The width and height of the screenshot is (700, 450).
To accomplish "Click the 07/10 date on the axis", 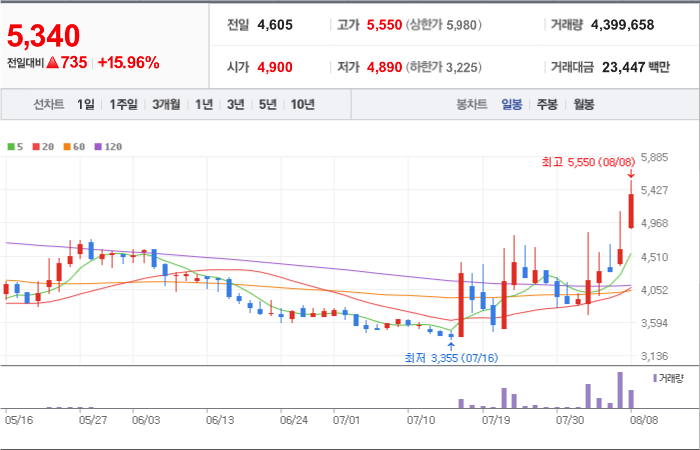I will tap(421, 421).
